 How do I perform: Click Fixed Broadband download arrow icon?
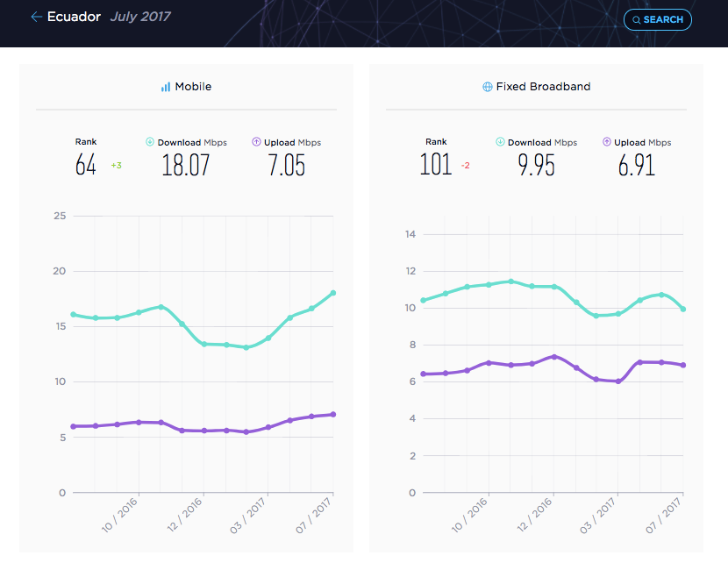[500, 142]
